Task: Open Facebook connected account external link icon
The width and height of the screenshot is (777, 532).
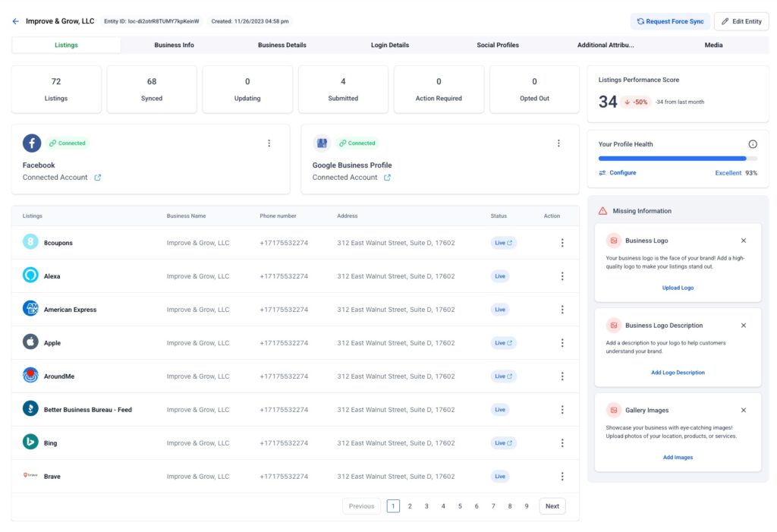Action: tap(97, 178)
